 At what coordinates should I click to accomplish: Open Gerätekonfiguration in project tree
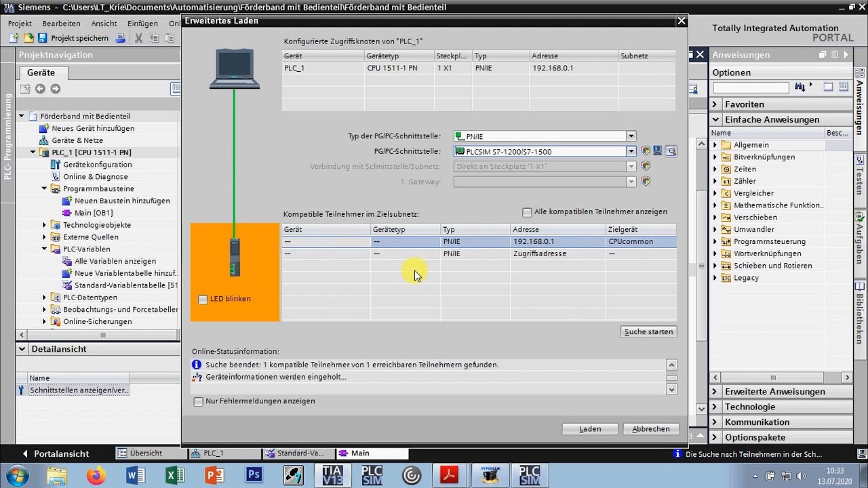coord(98,165)
